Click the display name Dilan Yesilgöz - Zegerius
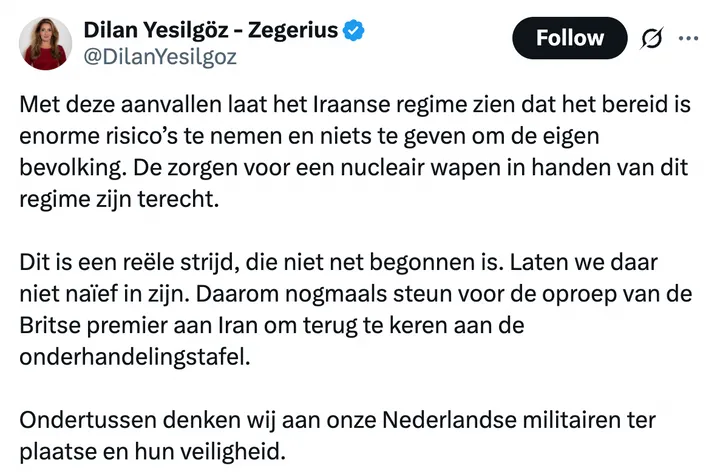Viewport: 720px width, 472px height. 211,32
